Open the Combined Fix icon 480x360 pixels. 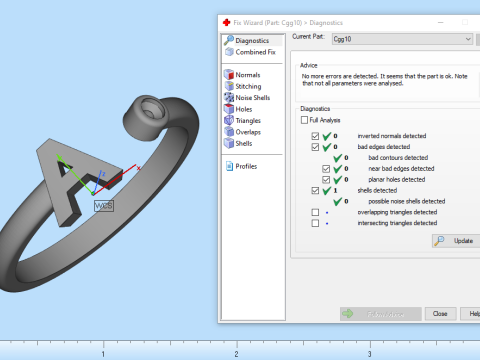pyautogui.click(x=229, y=52)
